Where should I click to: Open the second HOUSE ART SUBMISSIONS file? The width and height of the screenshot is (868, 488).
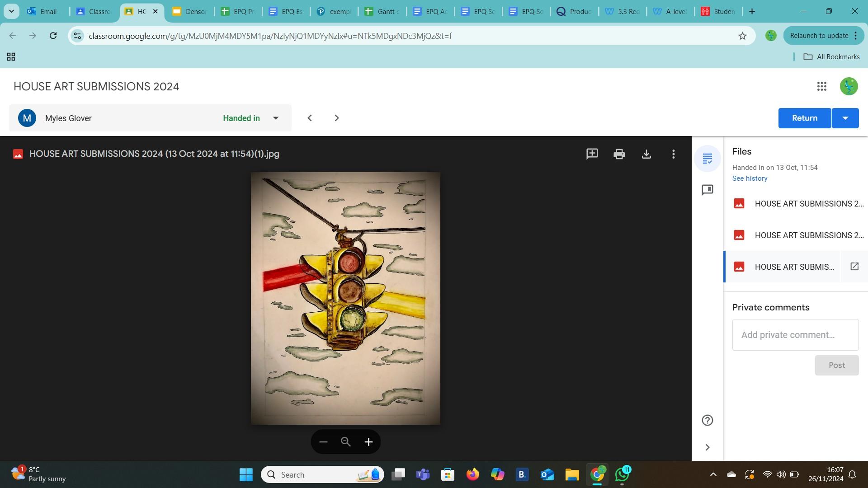(796, 235)
